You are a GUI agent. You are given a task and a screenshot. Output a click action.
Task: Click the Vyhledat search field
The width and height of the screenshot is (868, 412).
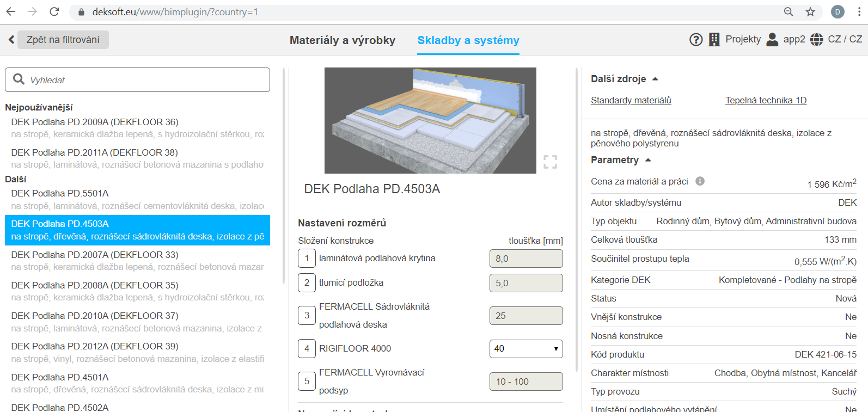(137, 80)
